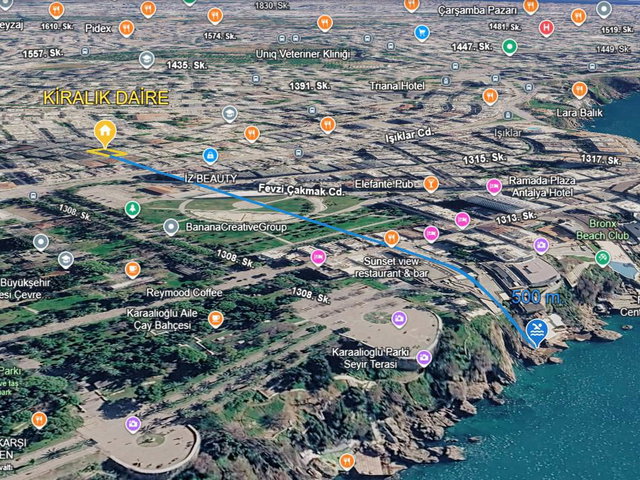Click the pink hotel icon left of 1313. Sk.

coord(462,220)
